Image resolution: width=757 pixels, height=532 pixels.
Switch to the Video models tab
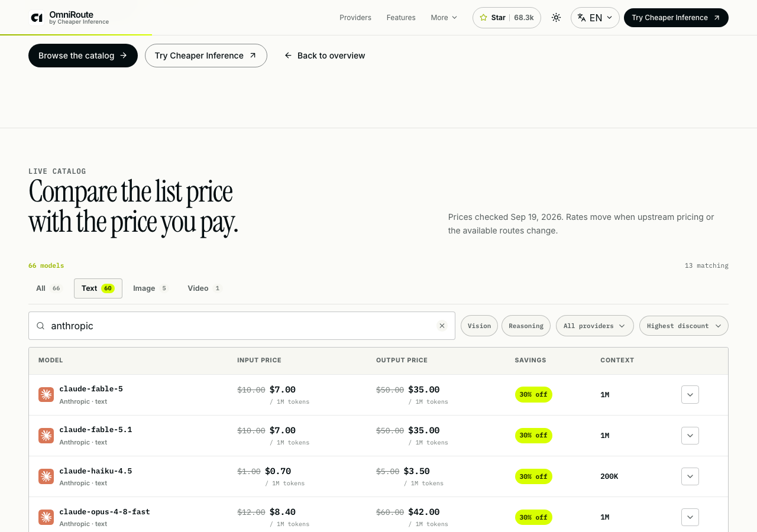(x=205, y=288)
